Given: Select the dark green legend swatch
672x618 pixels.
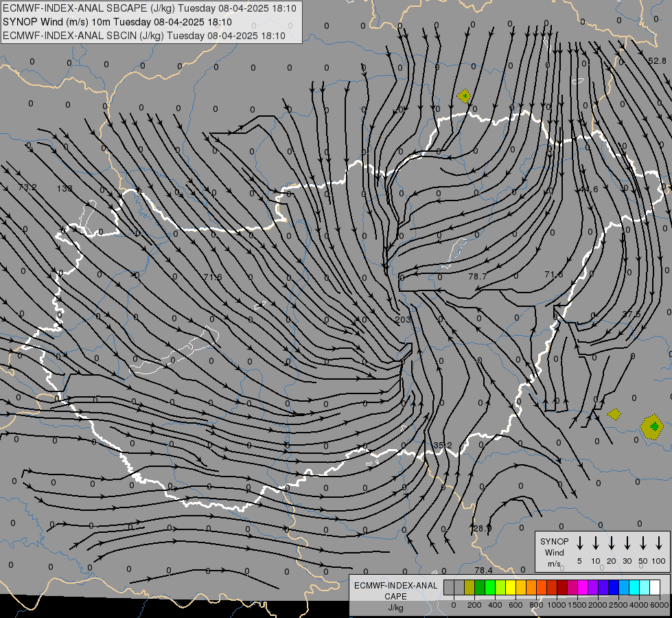Looking at the screenshot, I should (x=480, y=587).
